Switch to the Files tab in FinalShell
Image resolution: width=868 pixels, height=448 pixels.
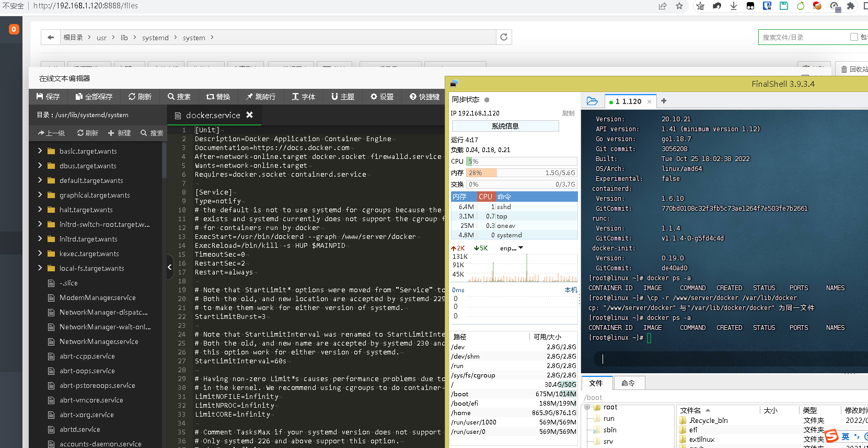point(596,383)
